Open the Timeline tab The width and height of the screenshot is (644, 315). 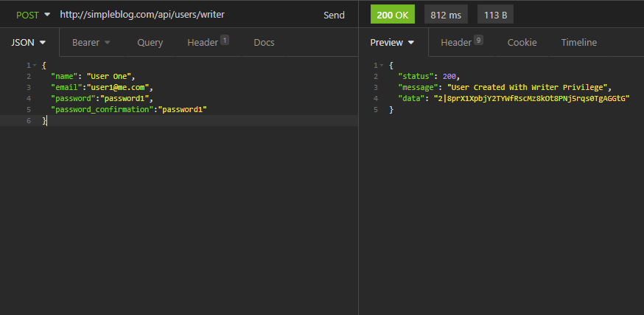click(x=578, y=42)
